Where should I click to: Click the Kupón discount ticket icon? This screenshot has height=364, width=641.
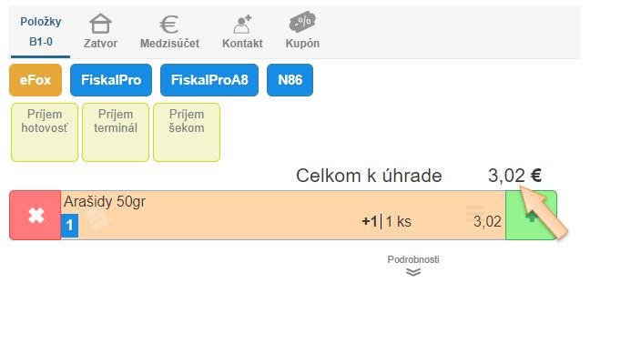point(302,24)
